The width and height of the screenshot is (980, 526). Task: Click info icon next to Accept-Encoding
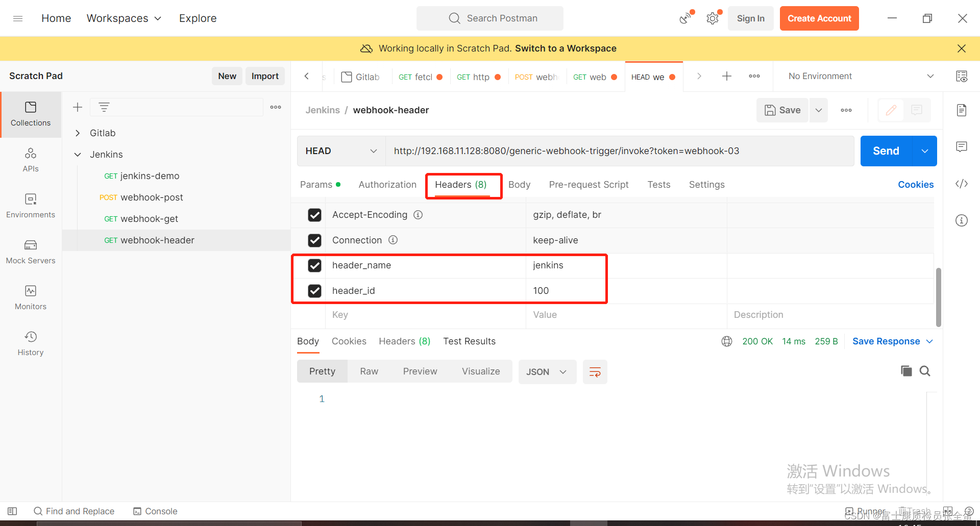point(418,215)
